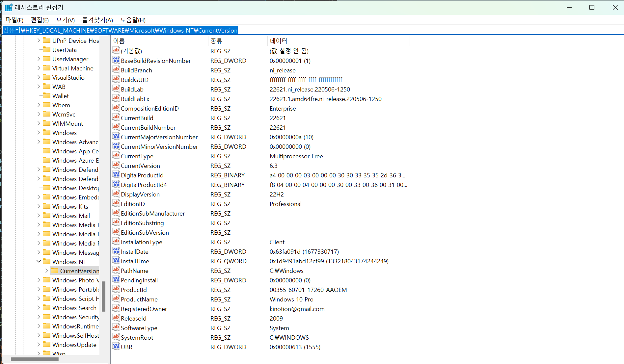Select the SoftwareType value name

139,328
